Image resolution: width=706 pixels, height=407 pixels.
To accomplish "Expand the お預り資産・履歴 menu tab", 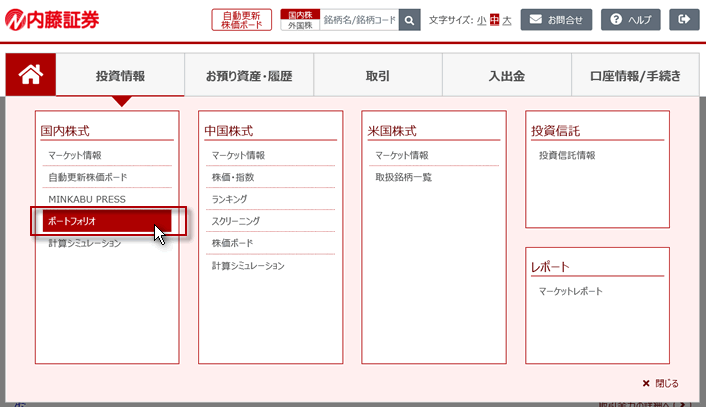I will (x=249, y=75).
